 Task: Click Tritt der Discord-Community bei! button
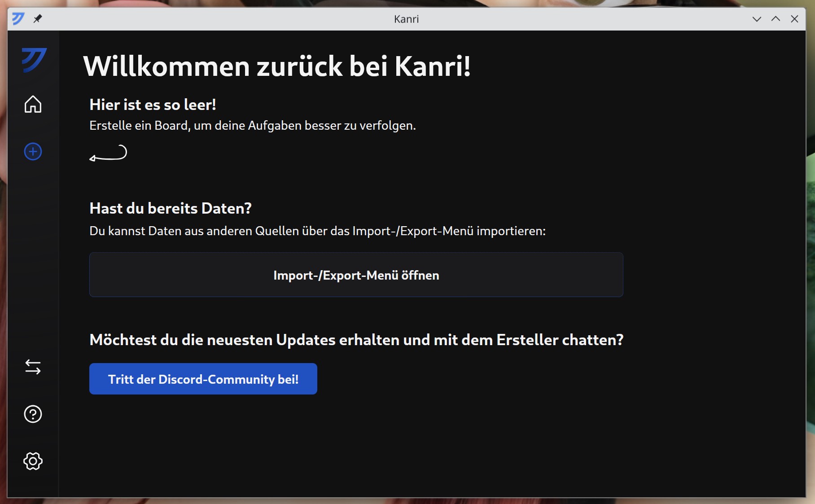[x=203, y=379]
